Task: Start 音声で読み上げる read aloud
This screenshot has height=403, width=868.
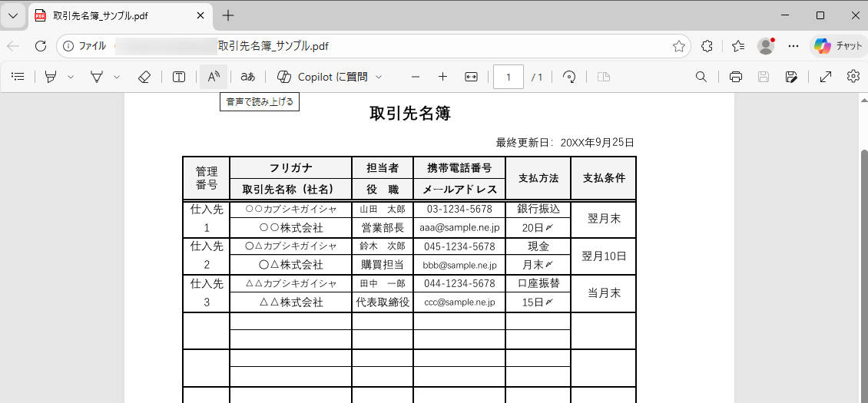Action: [214, 77]
